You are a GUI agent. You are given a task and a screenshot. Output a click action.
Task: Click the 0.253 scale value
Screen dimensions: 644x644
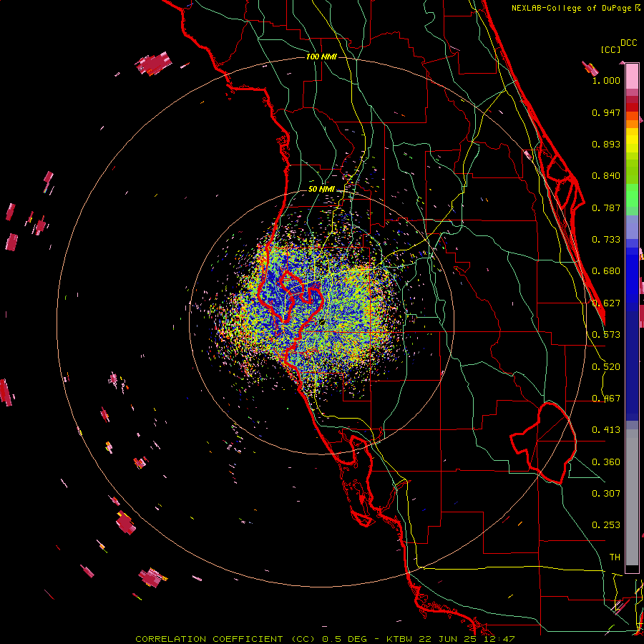pyautogui.click(x=606, y=525)
